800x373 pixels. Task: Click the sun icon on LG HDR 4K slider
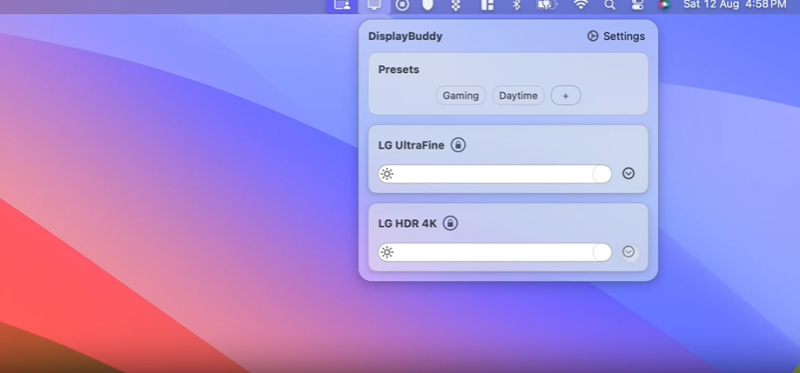click(x=387, y=252)
